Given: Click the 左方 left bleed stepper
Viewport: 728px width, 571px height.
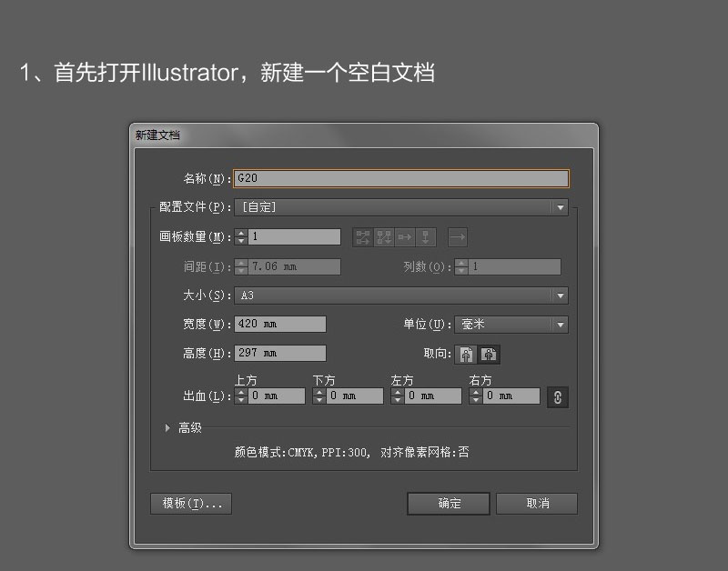Looking at the screenshot, I should (x=398, y=396).
